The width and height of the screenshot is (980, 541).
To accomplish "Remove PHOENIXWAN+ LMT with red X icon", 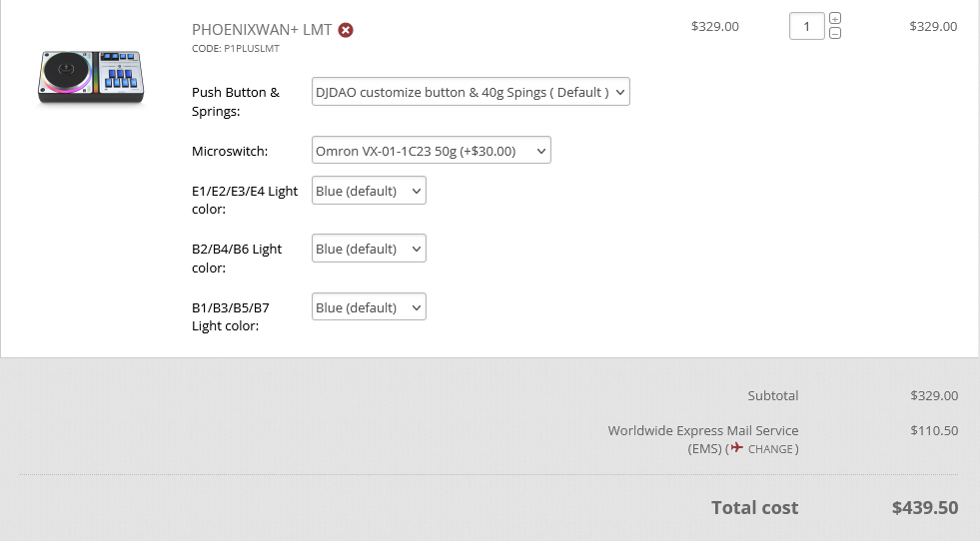I will (x=346, y=30).
